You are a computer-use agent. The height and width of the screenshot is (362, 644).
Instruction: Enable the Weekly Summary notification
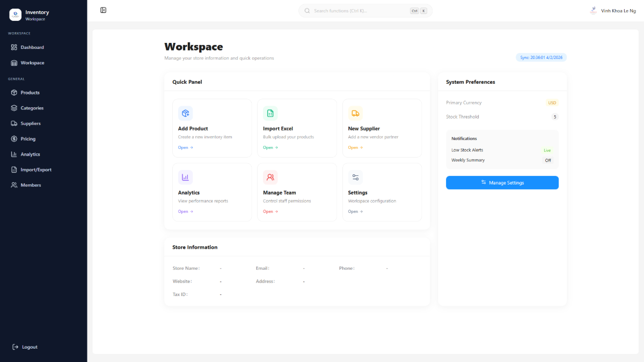click(x=548, y=160)
